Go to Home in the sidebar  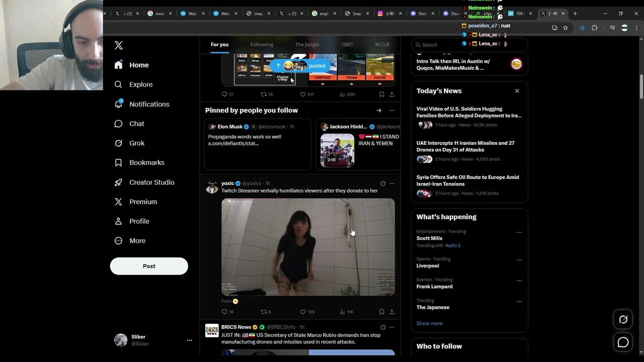pyautogui.click(x=131, y=65)
